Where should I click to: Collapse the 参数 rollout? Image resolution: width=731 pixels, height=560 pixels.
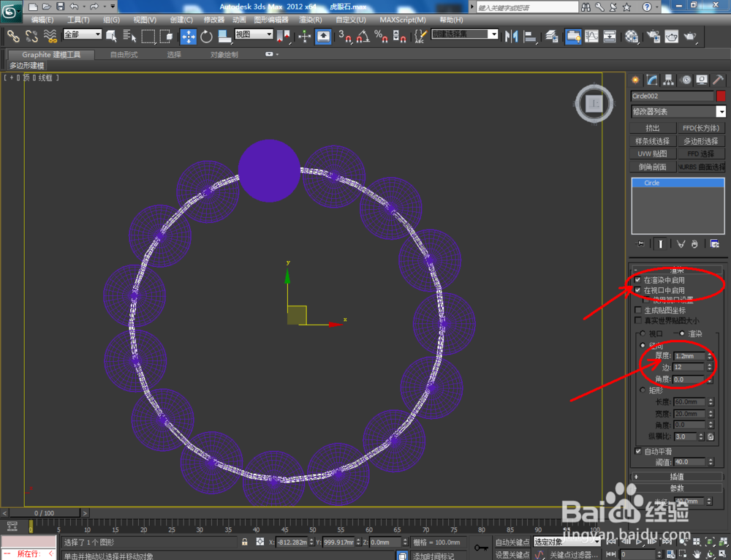(676, 488)
